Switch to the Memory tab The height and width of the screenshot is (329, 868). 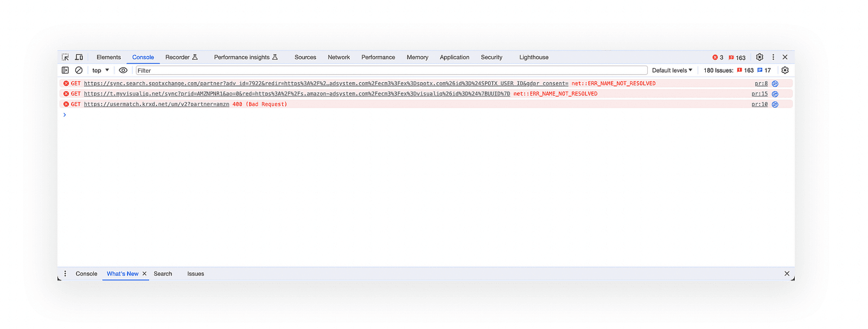pos(417,57)
